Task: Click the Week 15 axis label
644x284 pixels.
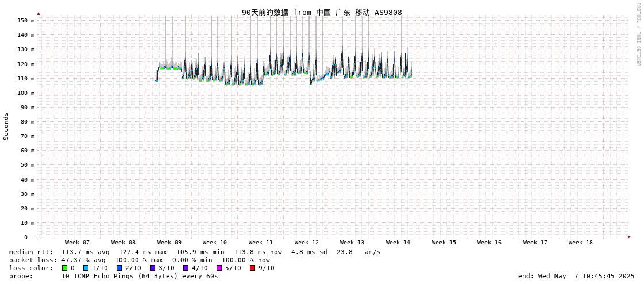Action: click(444, 243)
